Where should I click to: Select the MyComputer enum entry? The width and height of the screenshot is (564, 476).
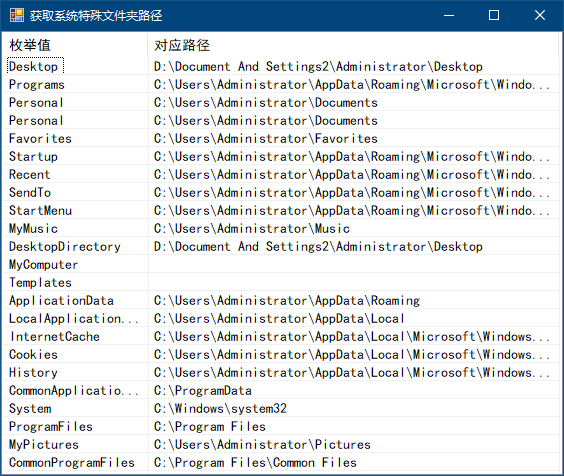[x=43, y=264]
